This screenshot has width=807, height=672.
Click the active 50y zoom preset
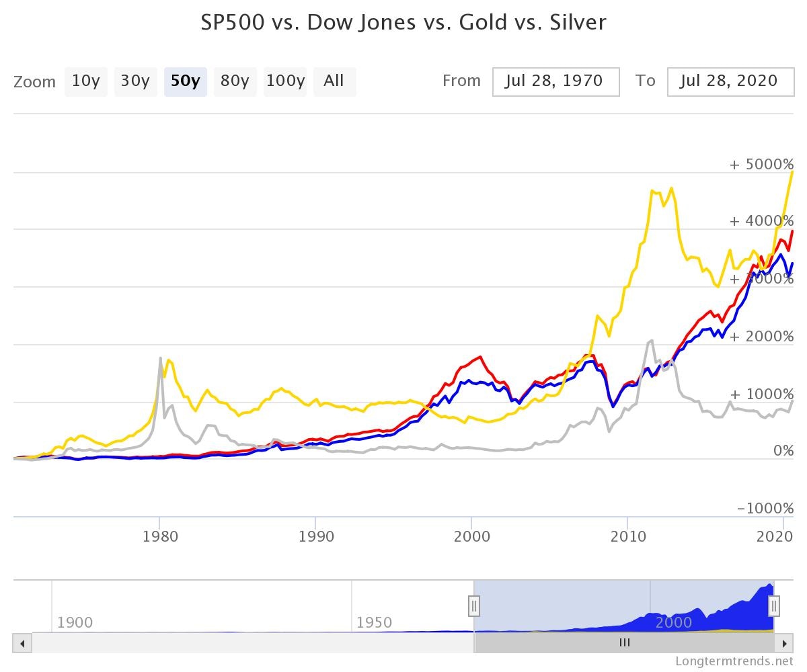point(185,81)
